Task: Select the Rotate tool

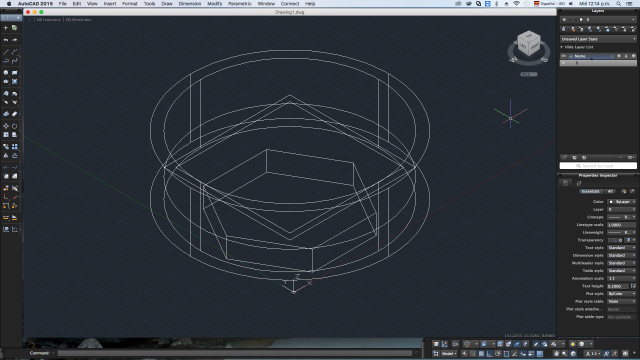Action: [15, 126]
